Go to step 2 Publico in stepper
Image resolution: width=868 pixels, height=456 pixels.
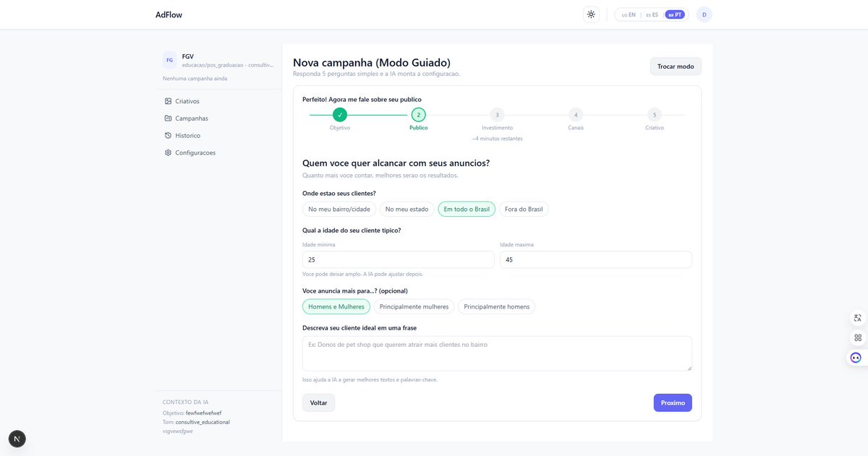click(418, 114)
